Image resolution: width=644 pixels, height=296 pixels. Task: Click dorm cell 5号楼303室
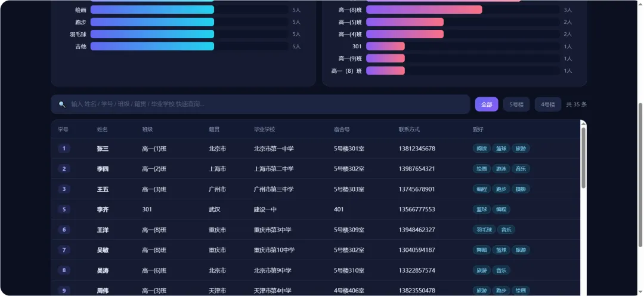coord(349,190)
